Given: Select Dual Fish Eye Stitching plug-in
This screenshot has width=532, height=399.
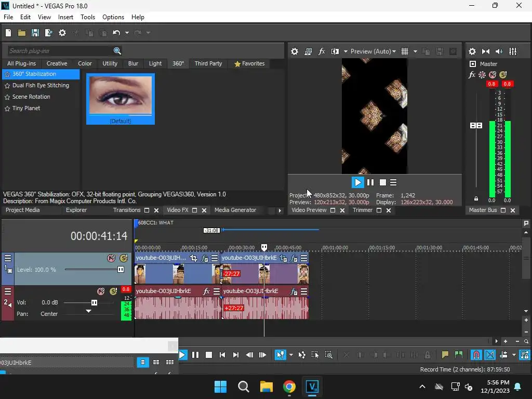Looking at the screenshot, I should [41, 85].
